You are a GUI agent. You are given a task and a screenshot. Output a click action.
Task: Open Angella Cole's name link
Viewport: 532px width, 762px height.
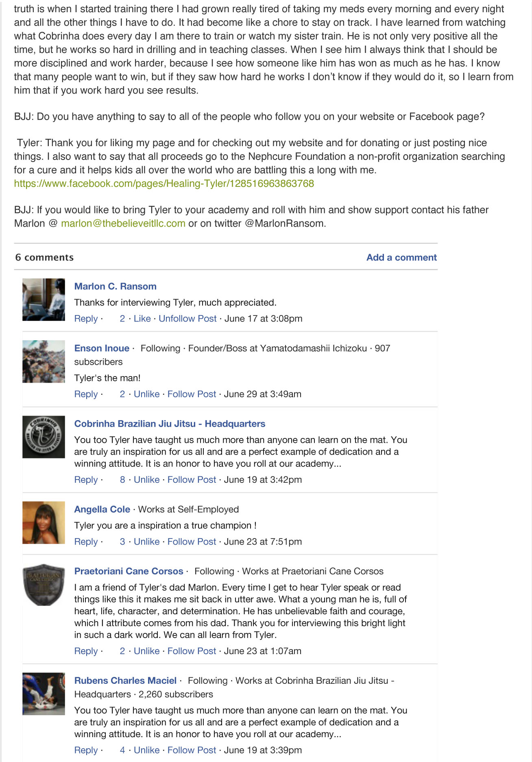[x=102, y=510]
